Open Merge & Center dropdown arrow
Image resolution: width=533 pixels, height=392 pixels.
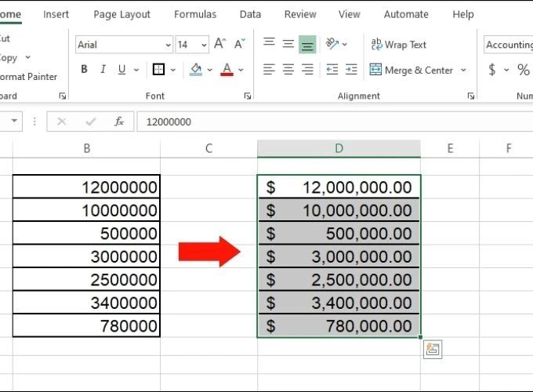(x=463, y=70)
